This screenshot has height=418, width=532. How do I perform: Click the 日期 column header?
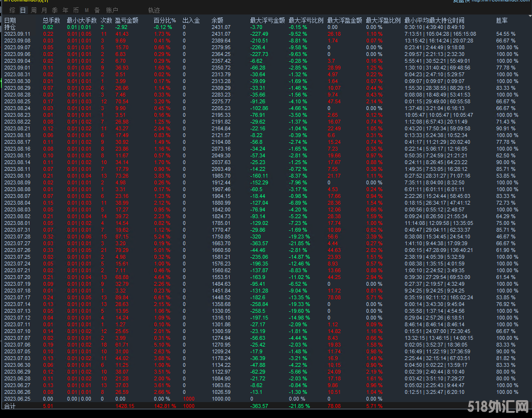(10, 20)
